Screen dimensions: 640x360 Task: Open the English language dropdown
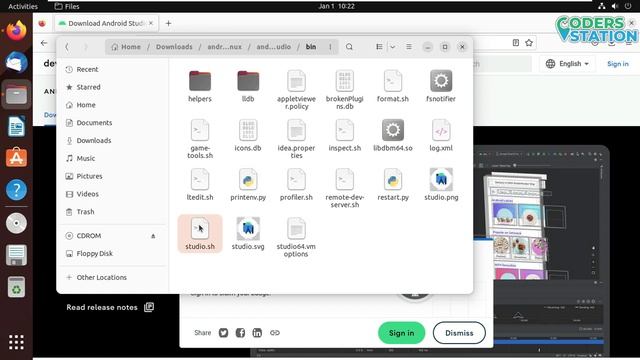click(x=567, y=64)
